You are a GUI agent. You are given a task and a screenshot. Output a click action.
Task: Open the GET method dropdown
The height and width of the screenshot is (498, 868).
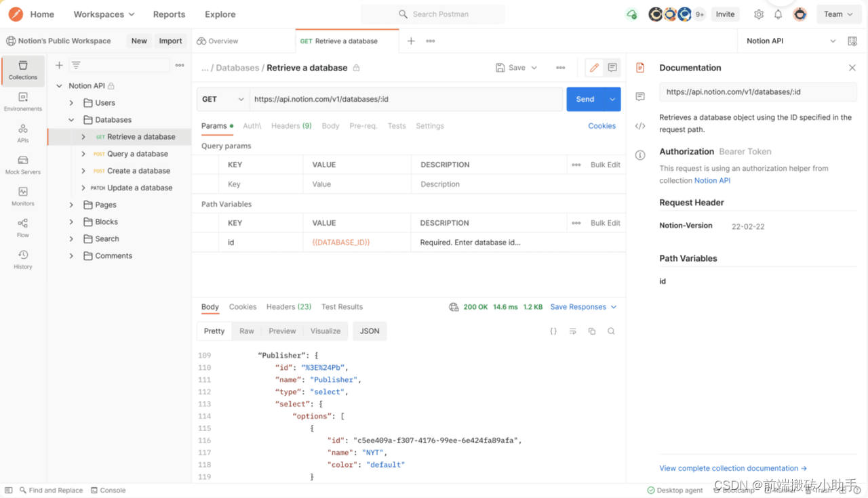[x=223, y=99]
